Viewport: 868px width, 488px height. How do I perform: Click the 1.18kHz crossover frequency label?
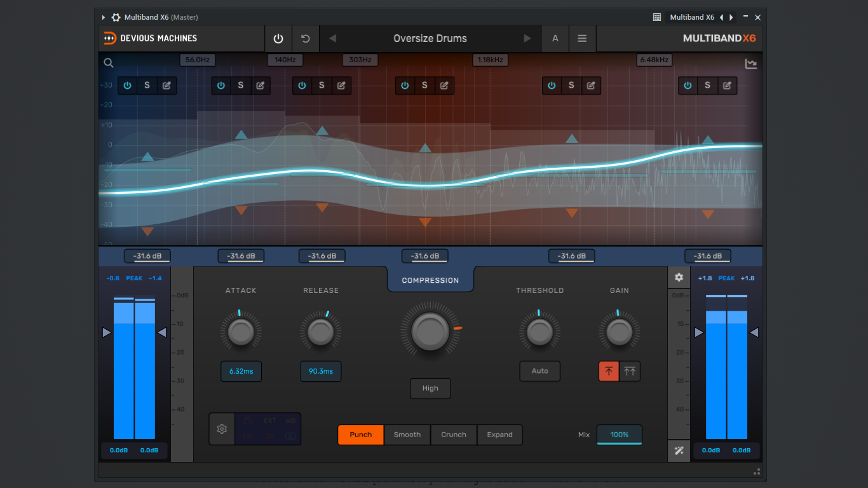click(491, 60)
